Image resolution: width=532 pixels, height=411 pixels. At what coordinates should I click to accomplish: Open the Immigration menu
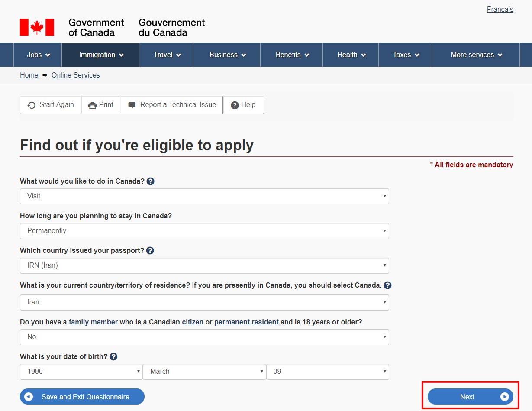(101, 55)
